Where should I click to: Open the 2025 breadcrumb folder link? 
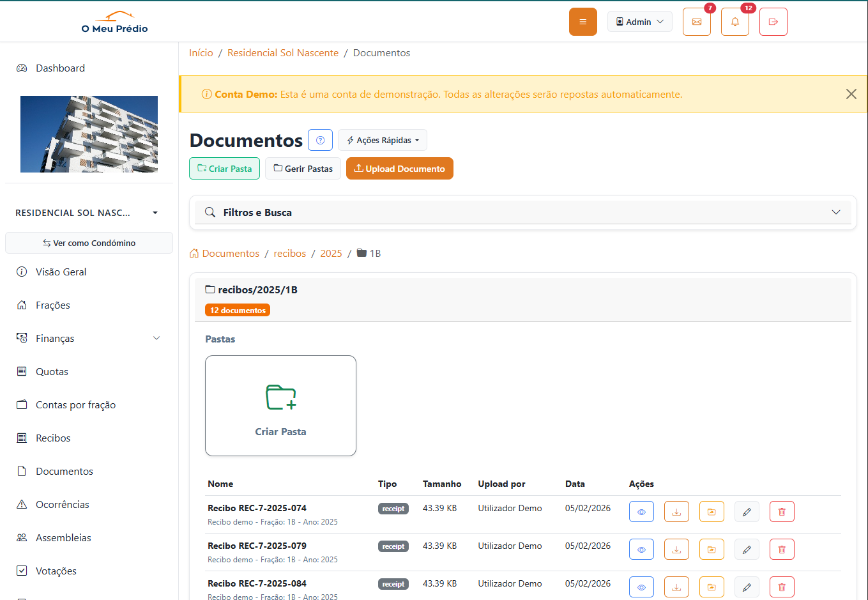click(x=331, y=253)
